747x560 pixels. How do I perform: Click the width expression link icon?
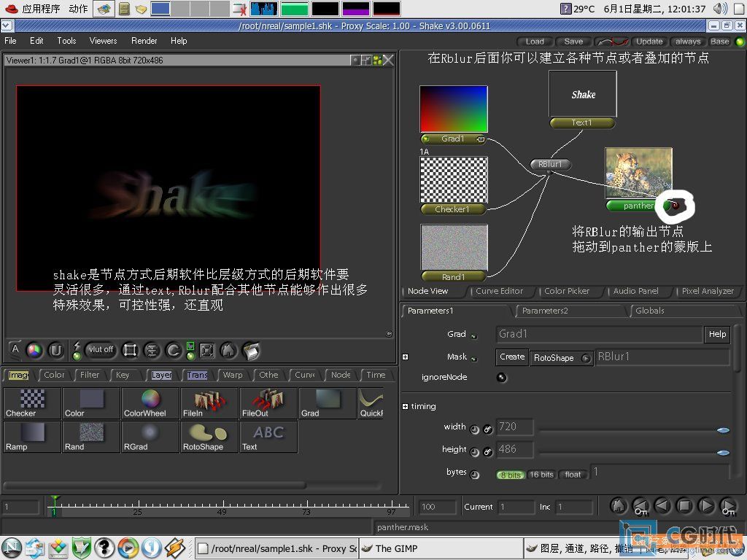(x=488, y=429)
